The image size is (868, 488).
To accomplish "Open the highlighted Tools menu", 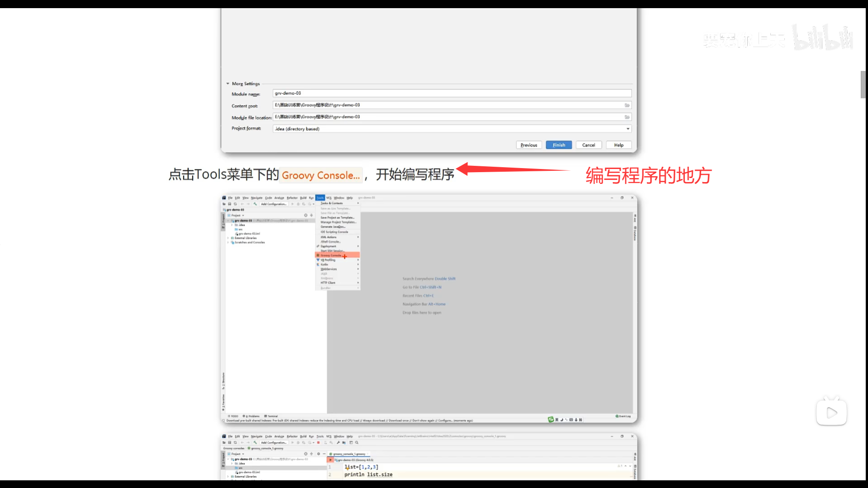I will (320, 198).
